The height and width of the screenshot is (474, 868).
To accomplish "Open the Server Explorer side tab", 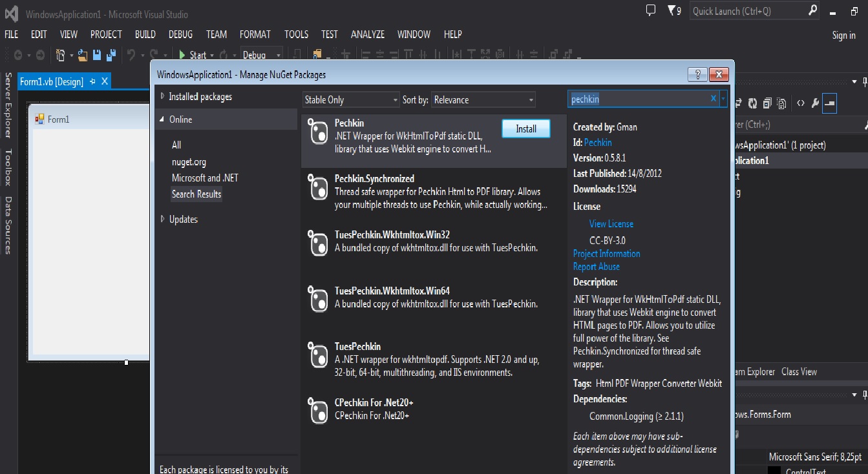I will [x=8, y=105].
